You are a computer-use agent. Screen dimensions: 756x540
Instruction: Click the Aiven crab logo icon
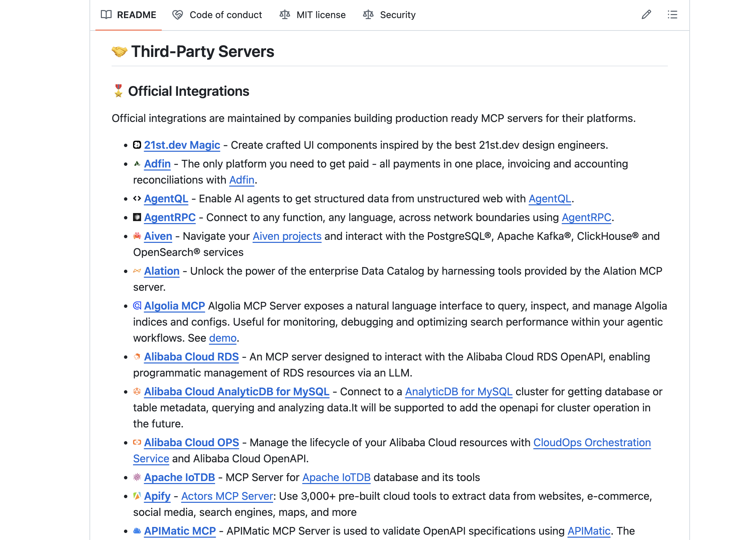(137, 236)
